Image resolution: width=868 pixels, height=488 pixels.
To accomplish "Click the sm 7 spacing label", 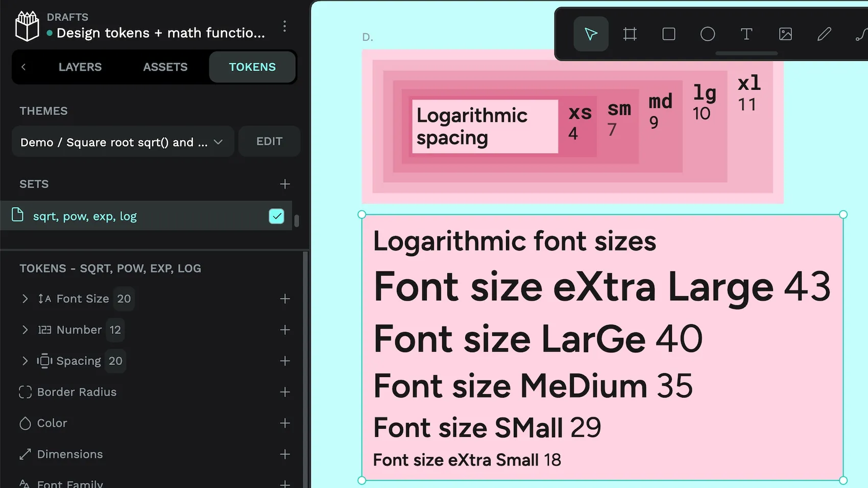I will tap(619, 119).
